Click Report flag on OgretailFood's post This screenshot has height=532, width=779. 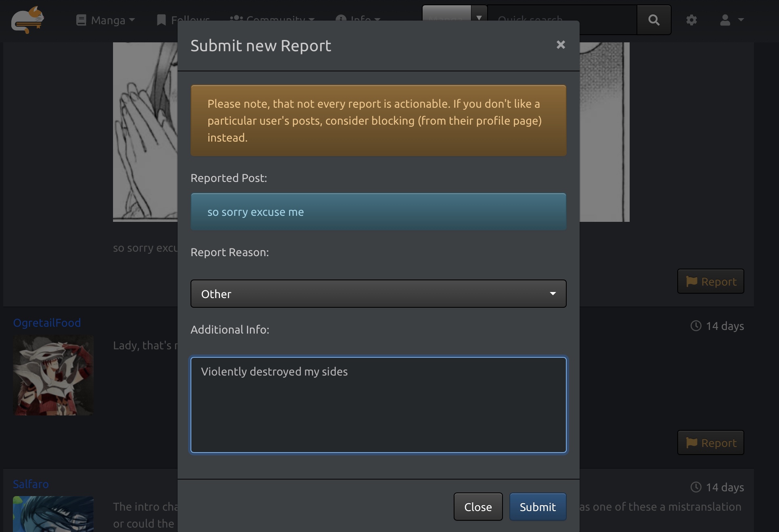coord(710,442)
